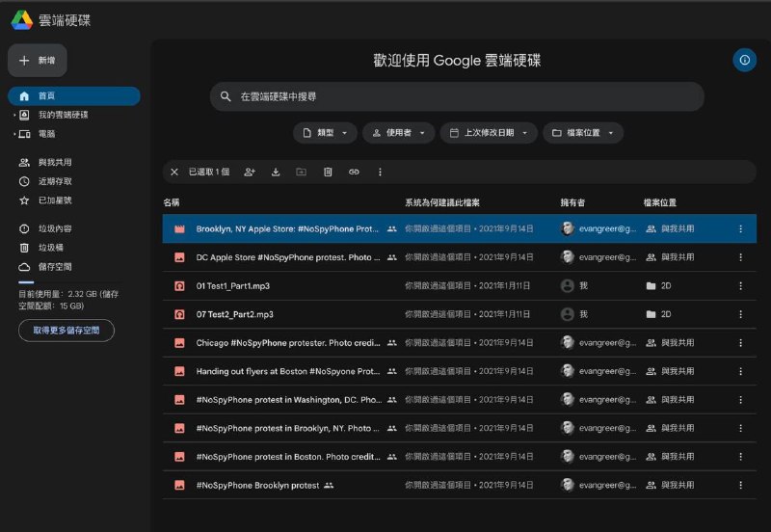Viewport: 771px width, 532px height.
Task: Click the search magnifier icon
Action: [226, 96]
